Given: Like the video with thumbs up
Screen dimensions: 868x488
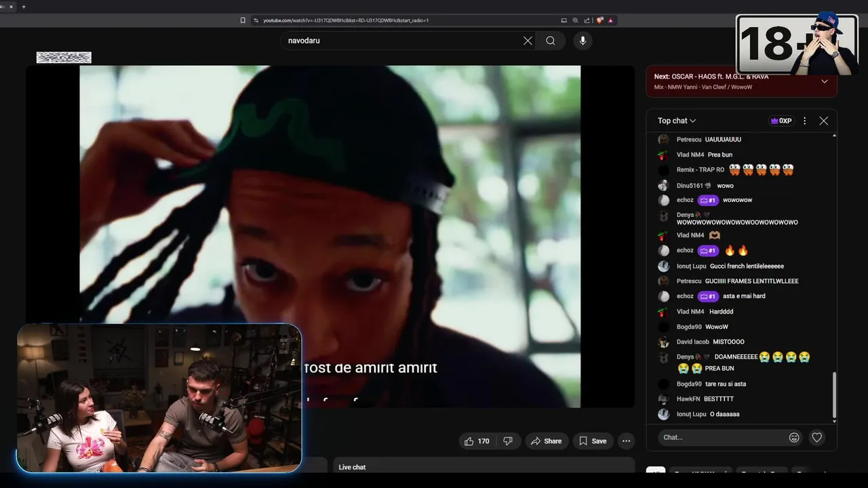Looking at the screenshot, I should click(477, 441).
